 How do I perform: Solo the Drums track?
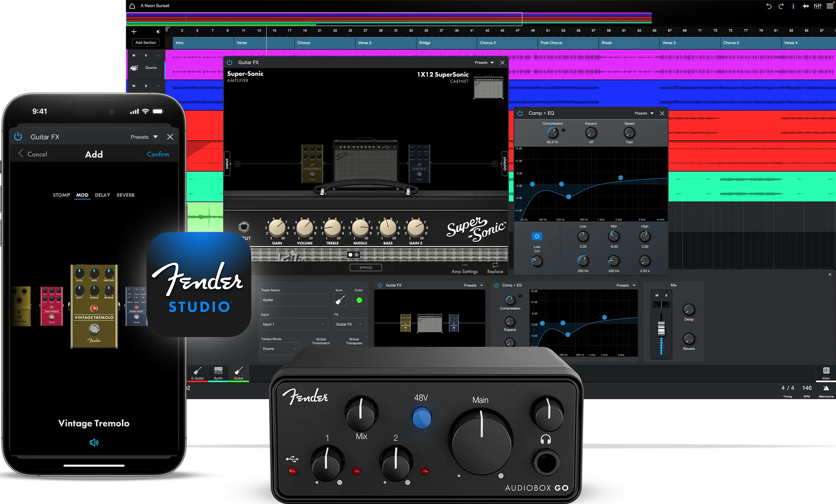click(x=146, y=55)
